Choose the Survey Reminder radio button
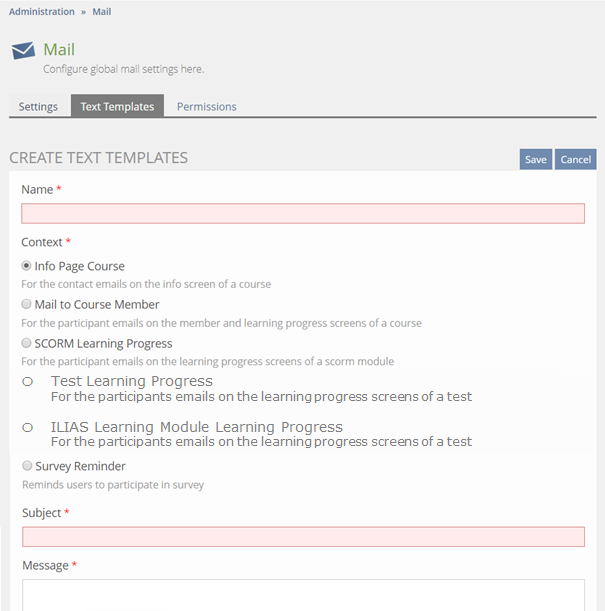 click(27, 466)
